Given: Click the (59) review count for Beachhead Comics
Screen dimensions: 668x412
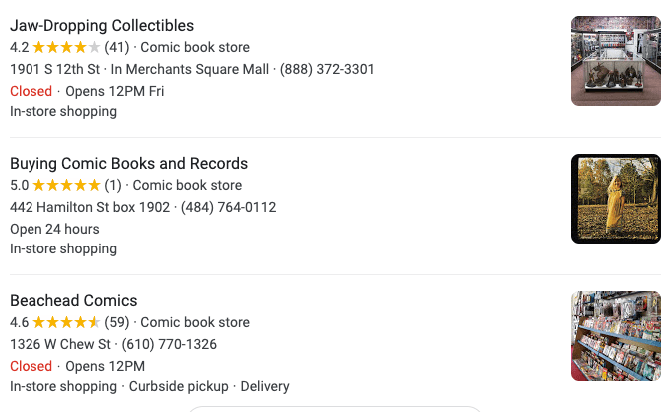Looking at the screenshot, I should coord(117,322).
